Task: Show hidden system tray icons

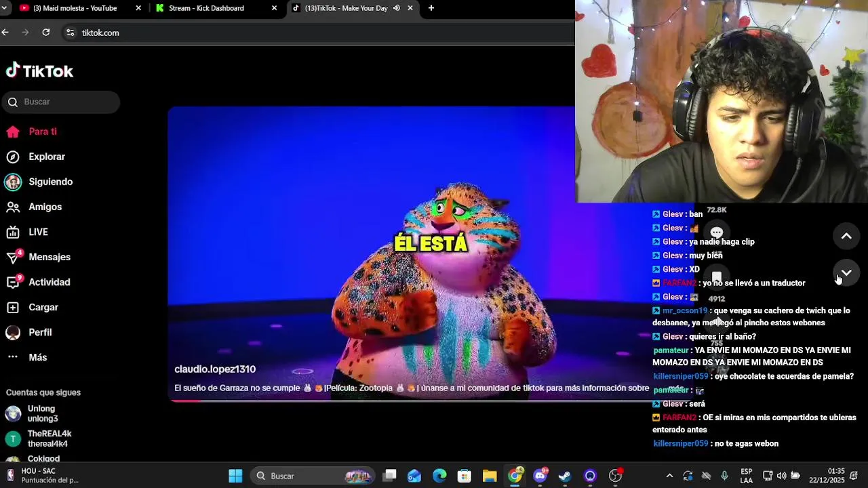Action: pyautogui.click(x=669, y=476)
